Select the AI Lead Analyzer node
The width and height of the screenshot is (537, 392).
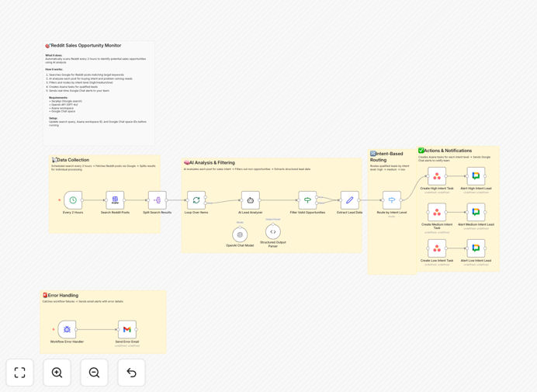[251, 200]
